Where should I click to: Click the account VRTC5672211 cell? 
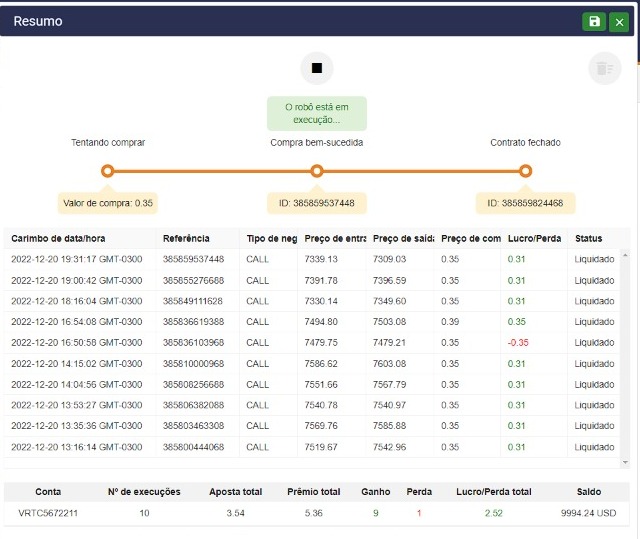tap(48, 513)
